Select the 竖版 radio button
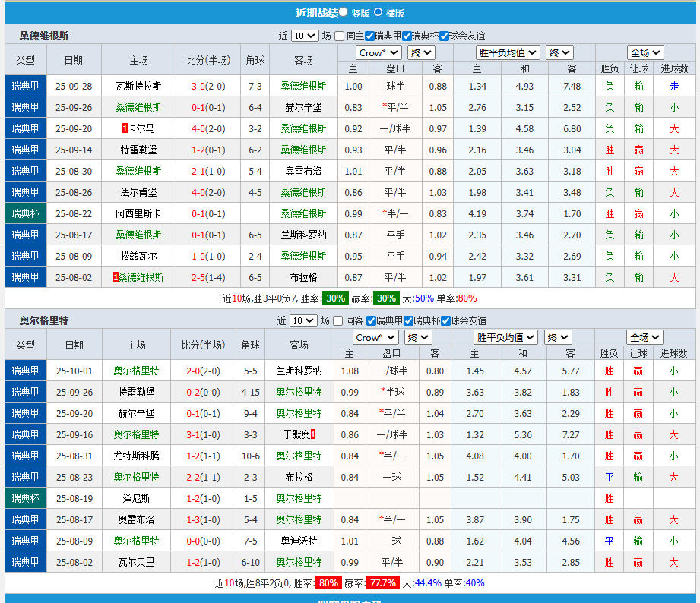This screenshot has width=700, height=603. pos(344,12)
